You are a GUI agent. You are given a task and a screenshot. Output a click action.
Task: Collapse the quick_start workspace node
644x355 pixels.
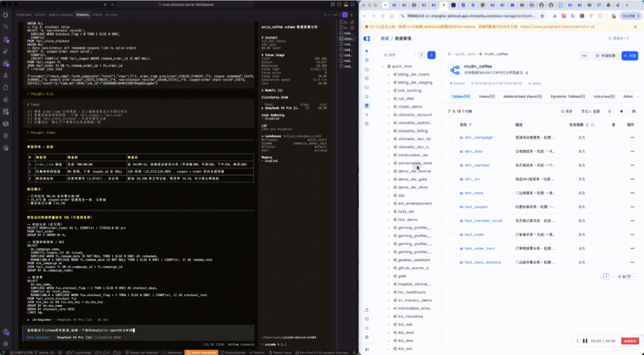click(383, 66)
